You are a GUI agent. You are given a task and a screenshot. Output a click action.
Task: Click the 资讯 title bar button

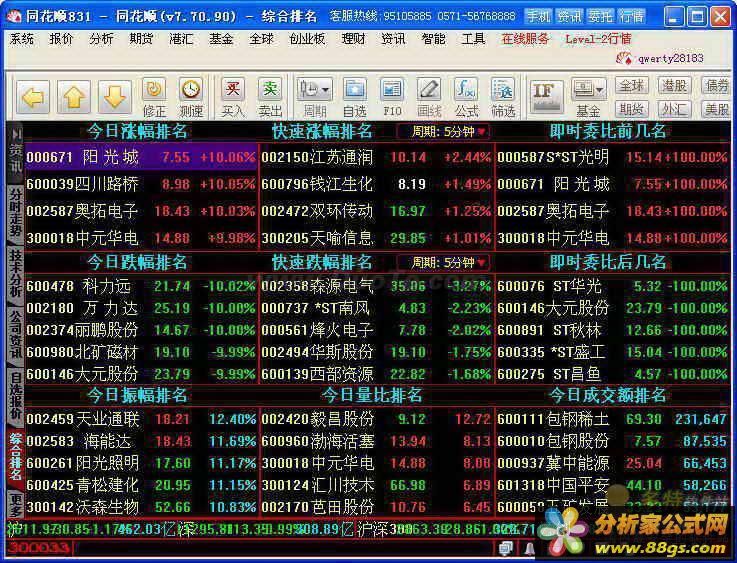click(x=569, y=17)
